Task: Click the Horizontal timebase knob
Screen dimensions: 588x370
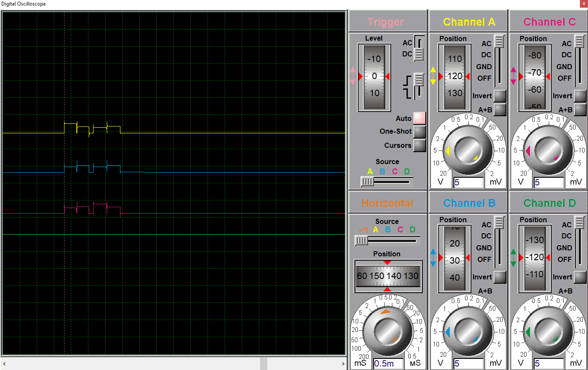Action: click(x=388, y=332)
